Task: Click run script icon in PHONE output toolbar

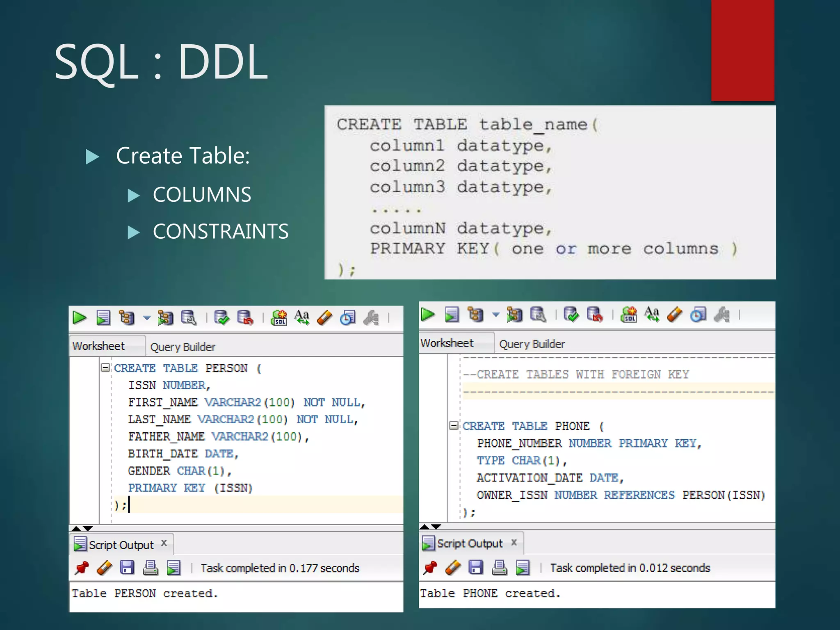Action: tap(523, 568)
